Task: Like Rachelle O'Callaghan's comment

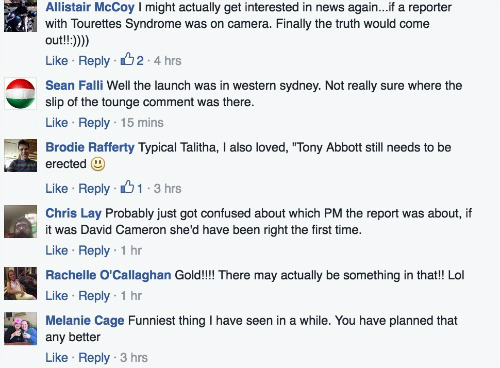Action: click(57, 296)
